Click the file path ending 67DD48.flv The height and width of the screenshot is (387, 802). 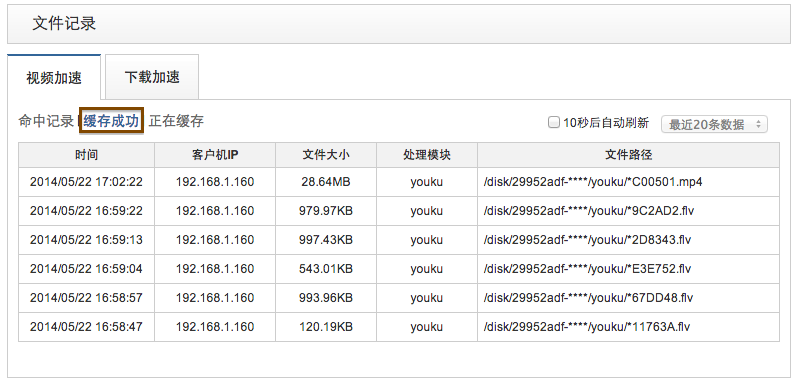(588, 298)
